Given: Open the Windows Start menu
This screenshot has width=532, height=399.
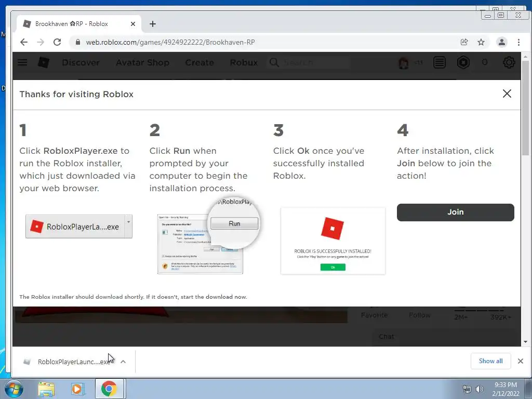Looking at the screenshot, I should 14,389.
